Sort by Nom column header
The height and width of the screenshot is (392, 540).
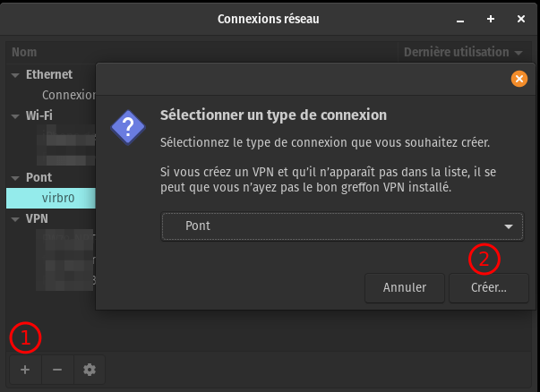click(24, 53)
